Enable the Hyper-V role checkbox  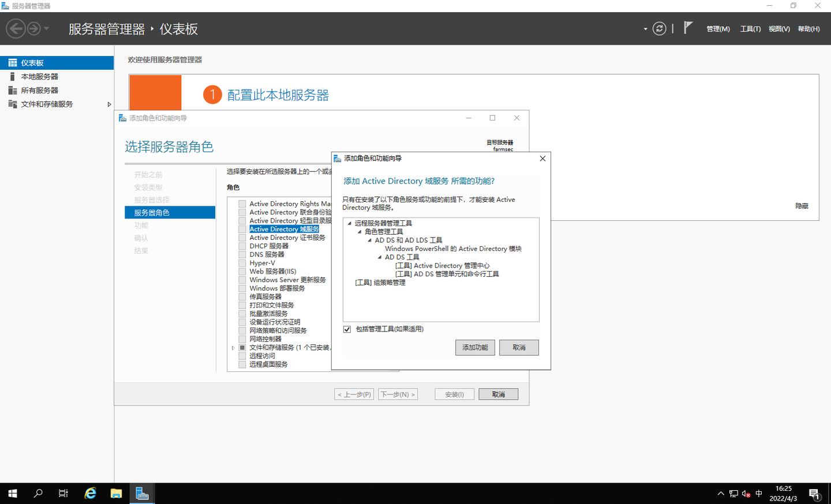[242, 262]
